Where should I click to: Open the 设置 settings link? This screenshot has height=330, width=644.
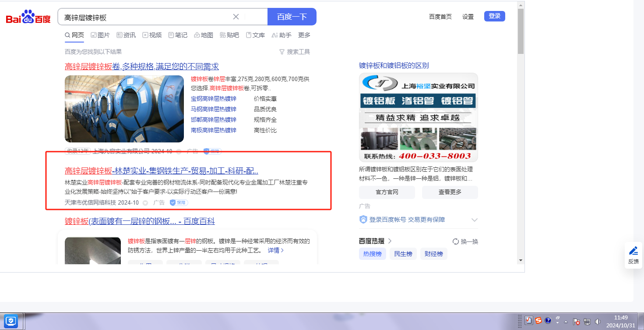pyautogui.click(x=468, y=17)
